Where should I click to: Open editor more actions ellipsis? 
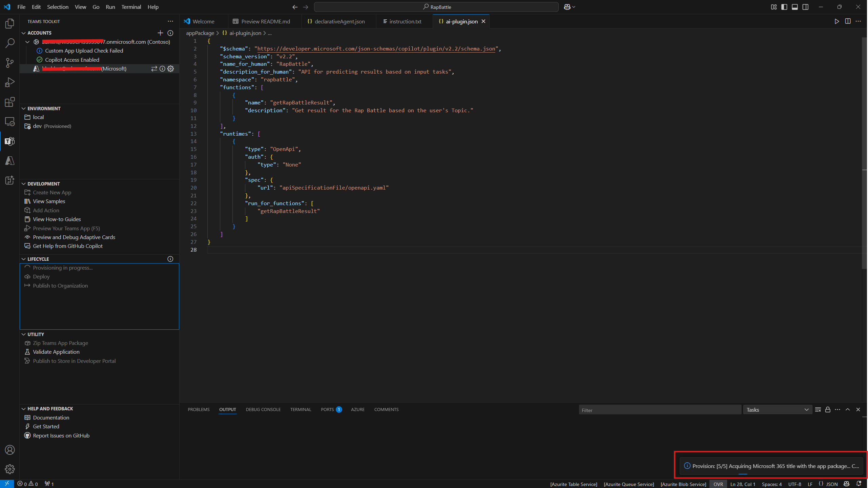[859, 21]
